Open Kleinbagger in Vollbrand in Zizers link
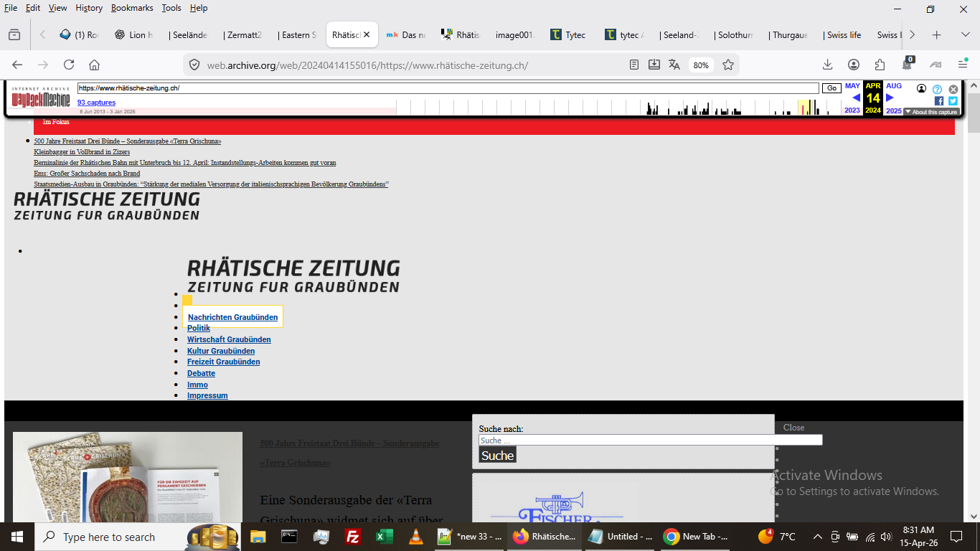The height and width of the screenshot is (551, 980). (82, 152)
